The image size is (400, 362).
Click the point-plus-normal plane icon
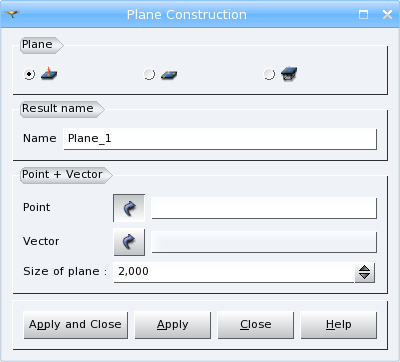(49, 74)
